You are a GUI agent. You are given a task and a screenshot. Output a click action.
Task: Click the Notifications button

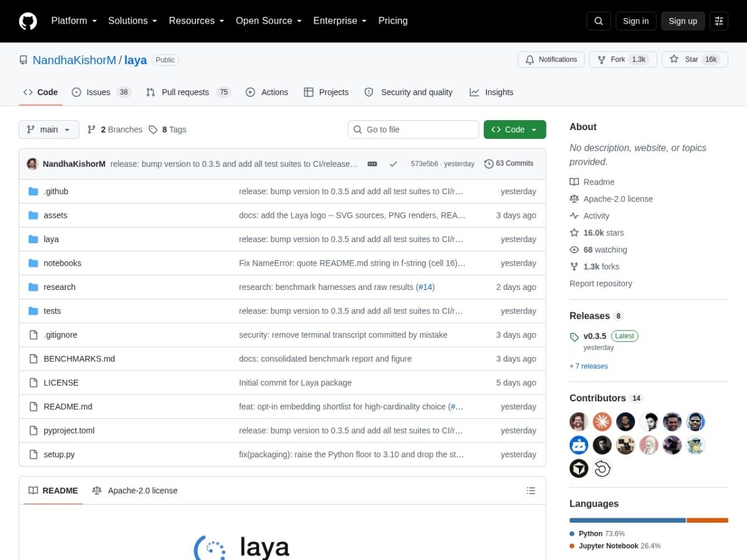(x=551, y=60)
